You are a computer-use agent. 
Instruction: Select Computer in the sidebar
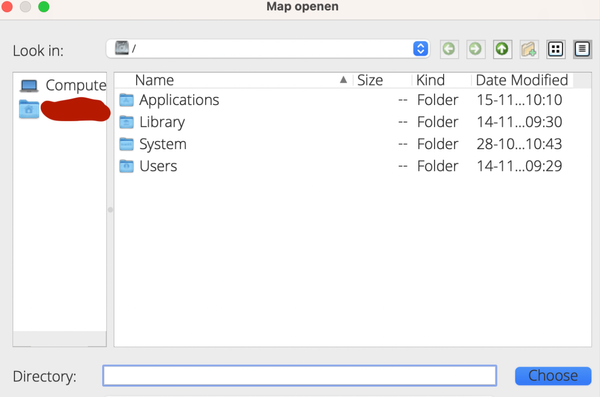tap(63, 85)
